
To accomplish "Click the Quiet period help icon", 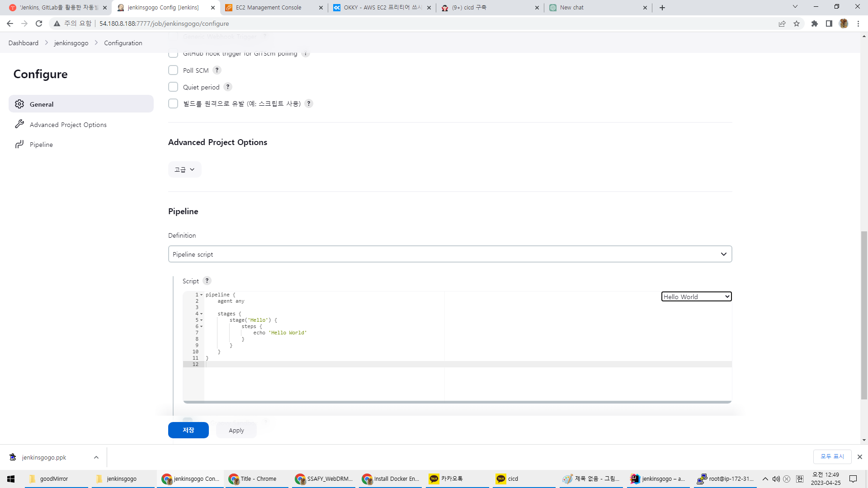I will click(x=228, y=87).
